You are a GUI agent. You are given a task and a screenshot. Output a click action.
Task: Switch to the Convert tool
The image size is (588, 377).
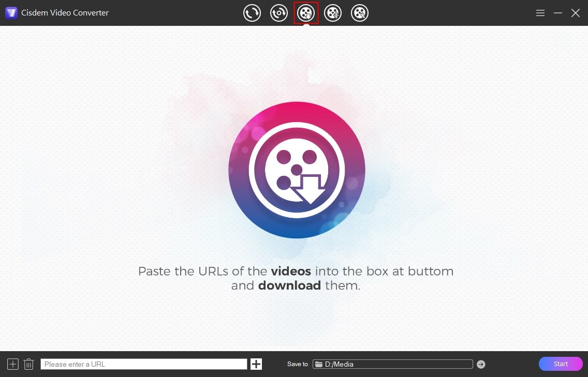(252, 13)
